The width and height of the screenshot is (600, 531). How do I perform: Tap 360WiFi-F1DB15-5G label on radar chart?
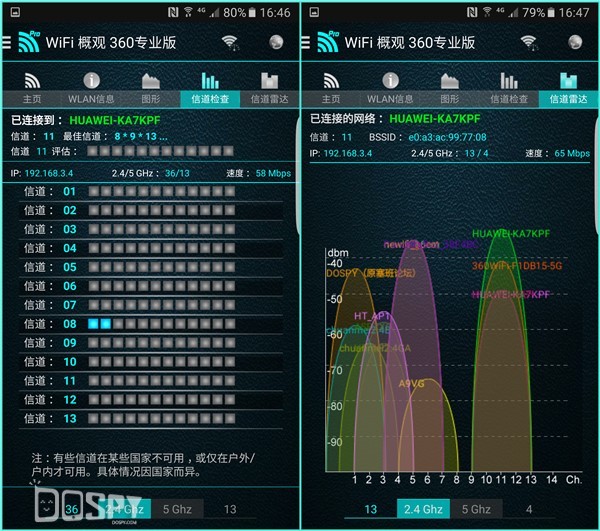coord(517,266)
